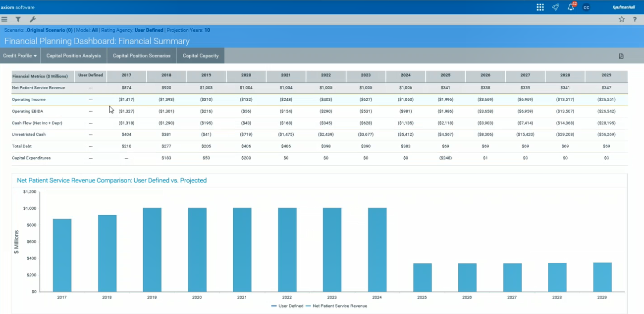644x314 pixels.
Task: Open the CC user profile avatar
Action: click(x=586, y=7)
